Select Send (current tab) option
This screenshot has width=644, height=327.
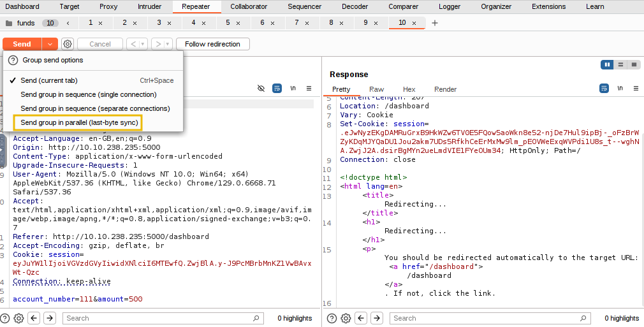[93, 80]
